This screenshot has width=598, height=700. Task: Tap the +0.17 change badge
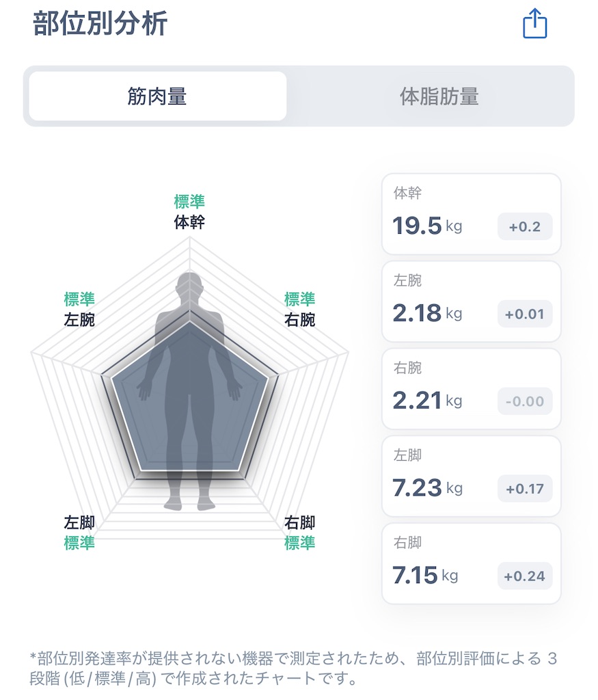coord(525,489)
